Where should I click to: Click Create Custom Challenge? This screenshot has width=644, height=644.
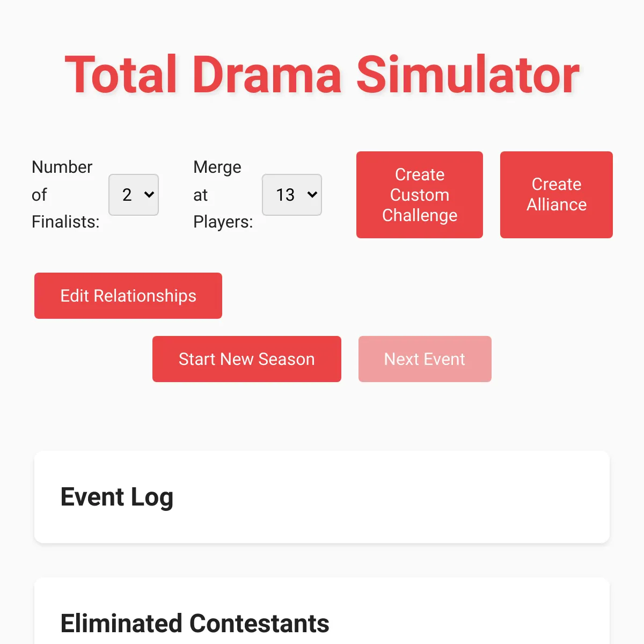click(419, 195)
